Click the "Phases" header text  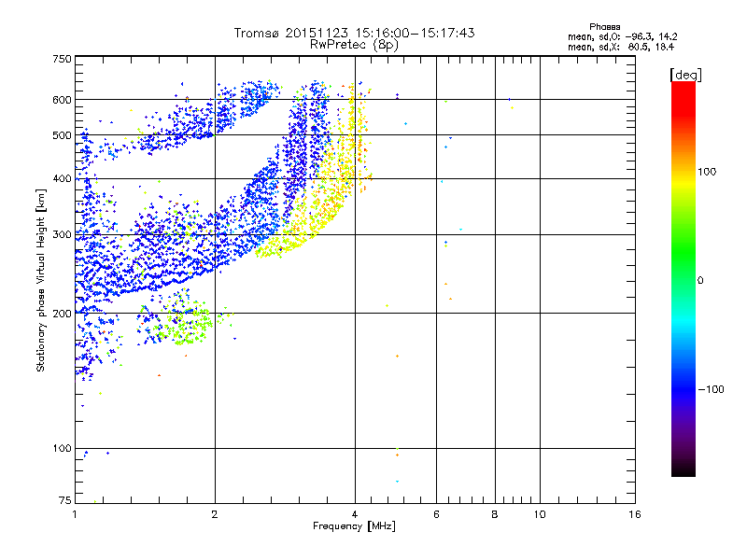(x=604, y=27)
